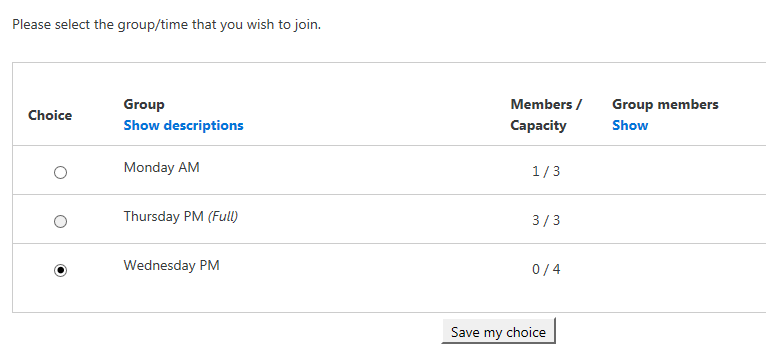Show group members via Show link
The height and width of the screenshot is (362, 766).
click(x=630, y=126)
